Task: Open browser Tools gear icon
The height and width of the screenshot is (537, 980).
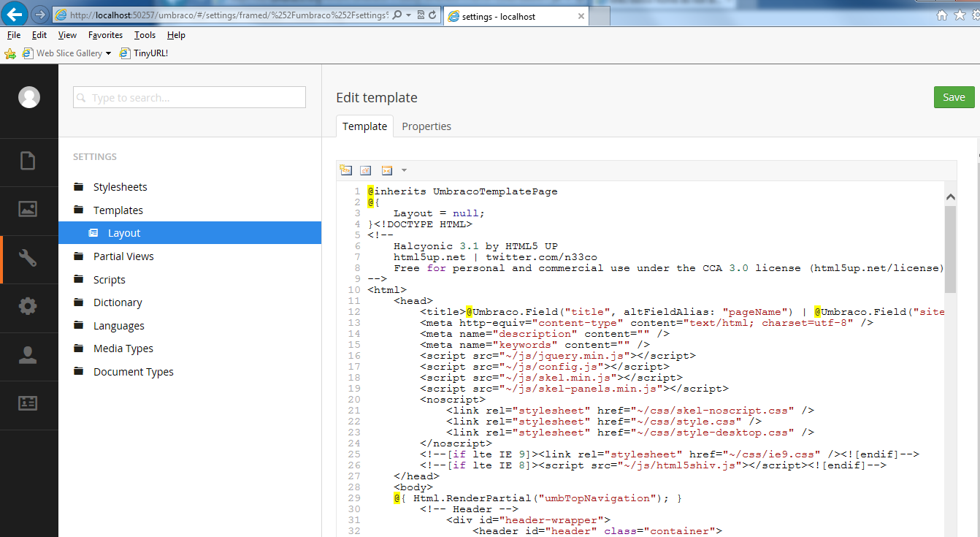Action: point(975,15)
